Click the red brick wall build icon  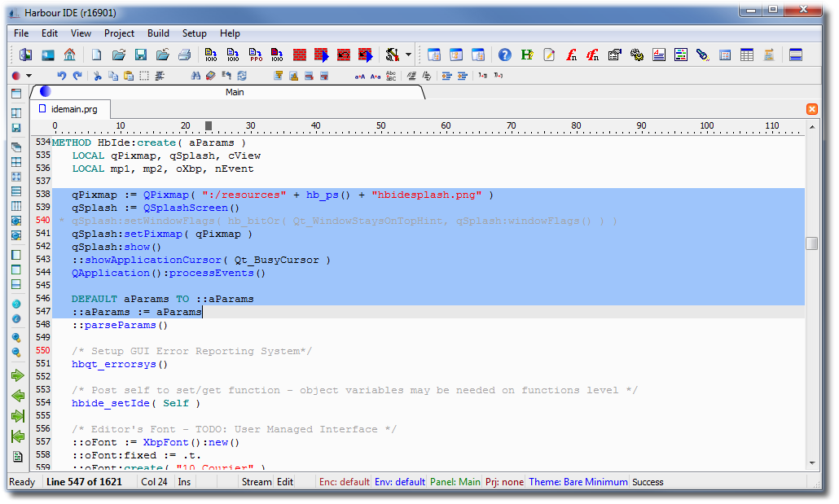(299, 55)
